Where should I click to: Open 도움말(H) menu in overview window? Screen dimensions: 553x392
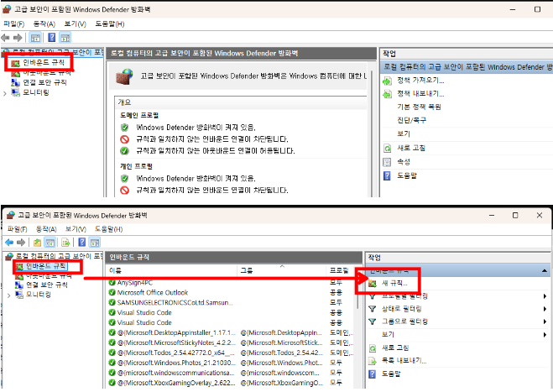(x=110, y=24)
